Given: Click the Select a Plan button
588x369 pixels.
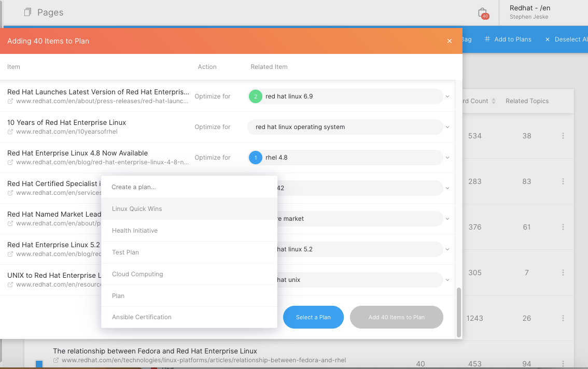Looking at the screenshot, I should [313, 317].
